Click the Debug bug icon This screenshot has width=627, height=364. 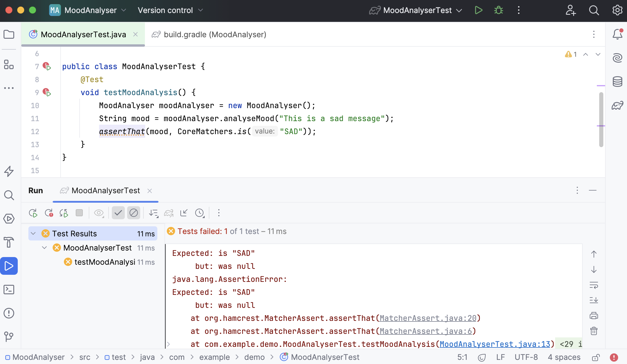coord(499,10)
